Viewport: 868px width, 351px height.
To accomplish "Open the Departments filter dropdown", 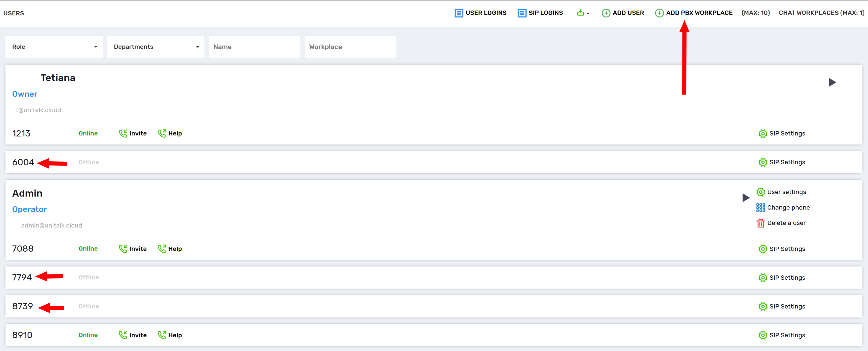I will [x=156, y=47].
